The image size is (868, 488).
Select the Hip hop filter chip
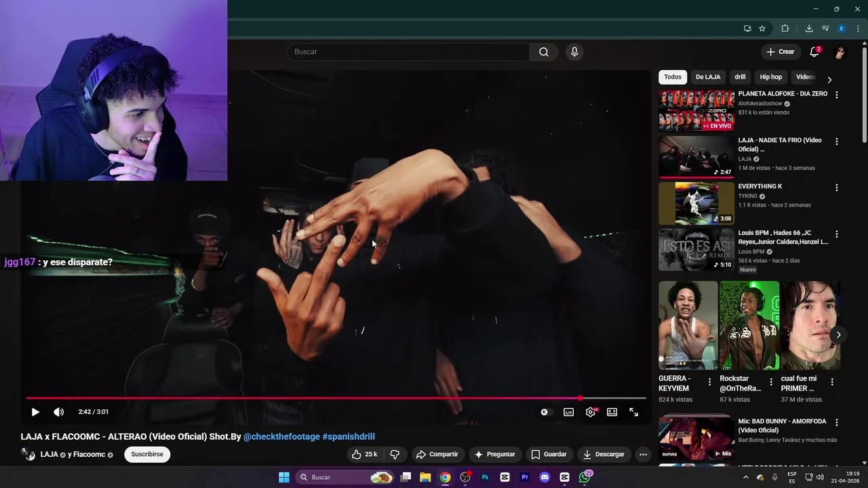coord(771,77)
